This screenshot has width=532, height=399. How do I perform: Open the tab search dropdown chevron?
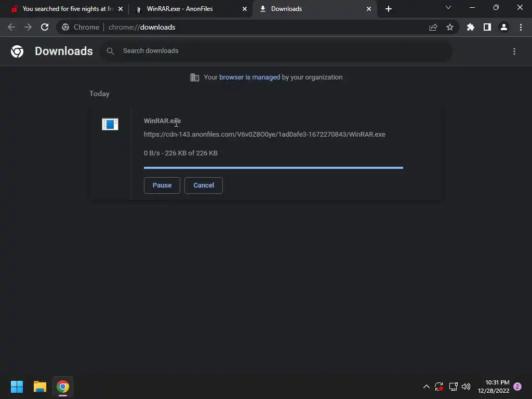(x=448, y=7)
